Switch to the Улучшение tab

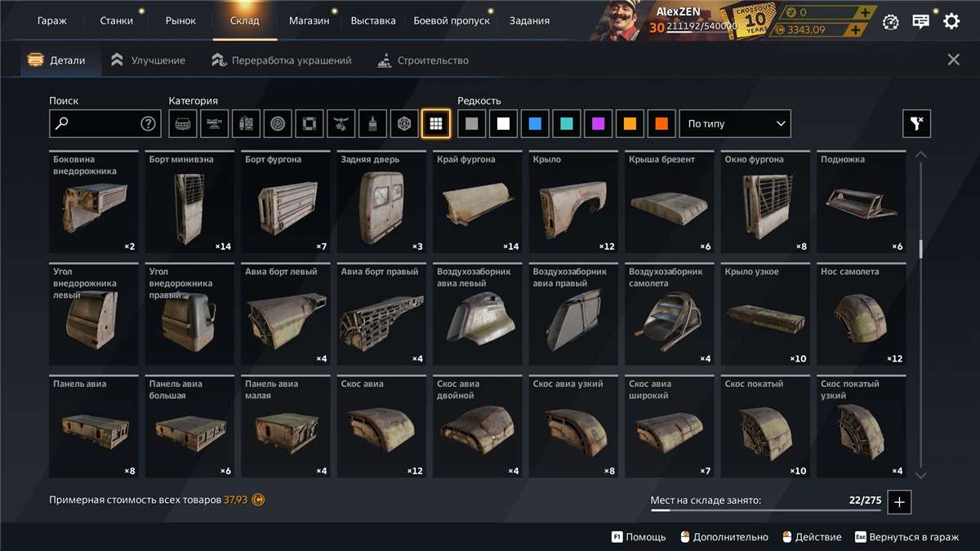pos(148,60)
